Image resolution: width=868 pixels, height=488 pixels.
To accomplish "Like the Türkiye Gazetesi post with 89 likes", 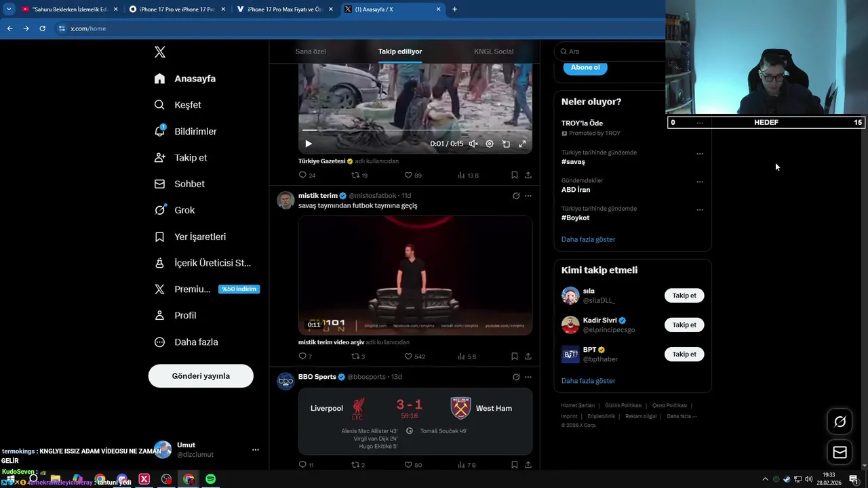I will 413,175.
